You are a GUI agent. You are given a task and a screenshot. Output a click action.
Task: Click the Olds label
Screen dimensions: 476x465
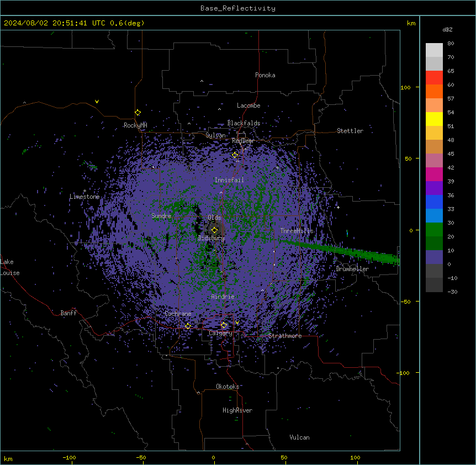tap(214, 218)
